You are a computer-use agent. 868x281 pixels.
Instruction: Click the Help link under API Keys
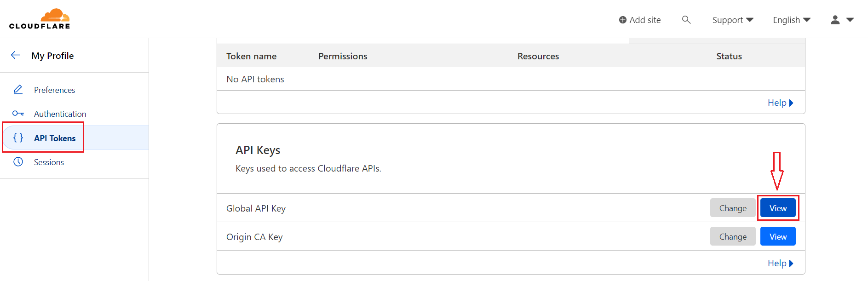780,263
